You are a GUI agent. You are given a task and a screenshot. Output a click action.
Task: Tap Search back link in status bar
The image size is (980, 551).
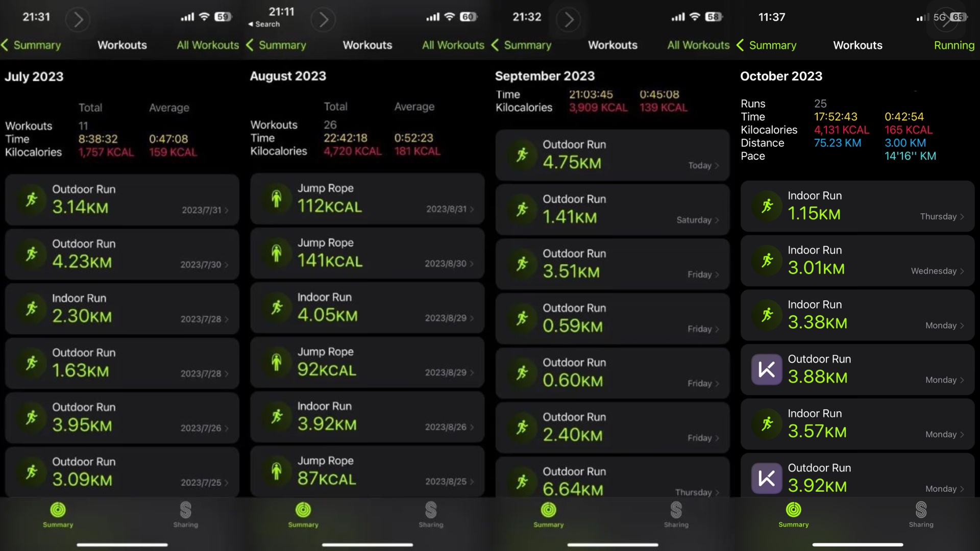[x=264, y=24]
